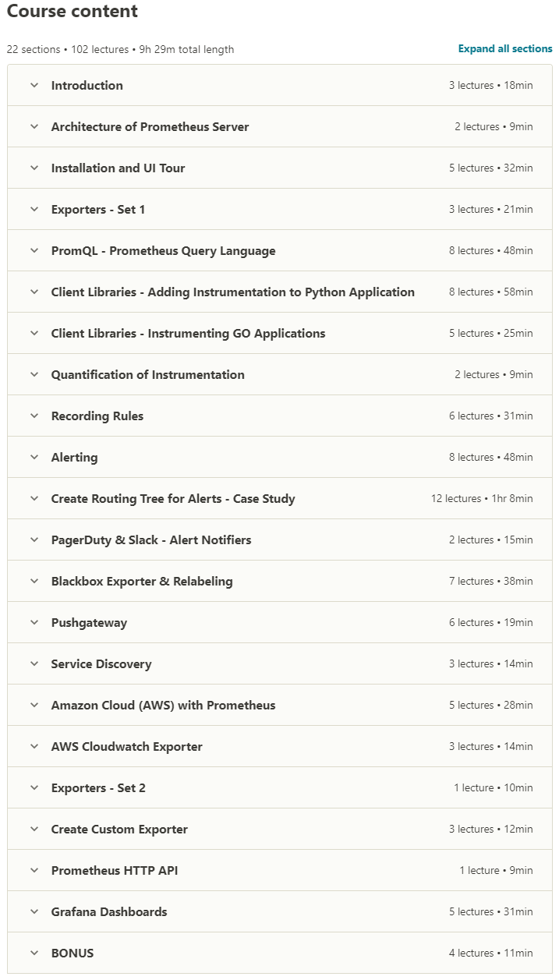Click the Prometheus HTTP API section title

pyautogui.click(x=115, y=871)
